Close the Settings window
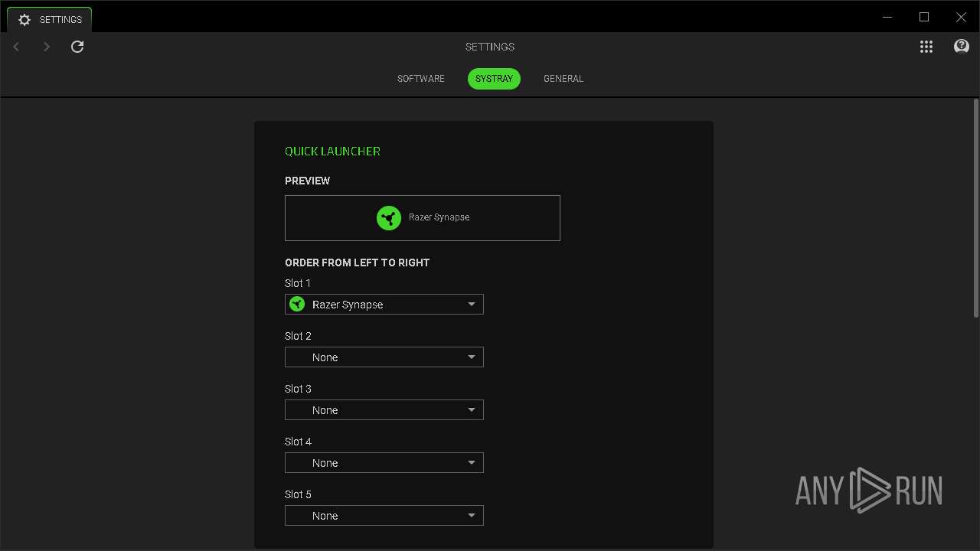The width and height of the screenshot is (980, 551). point(961,17)
